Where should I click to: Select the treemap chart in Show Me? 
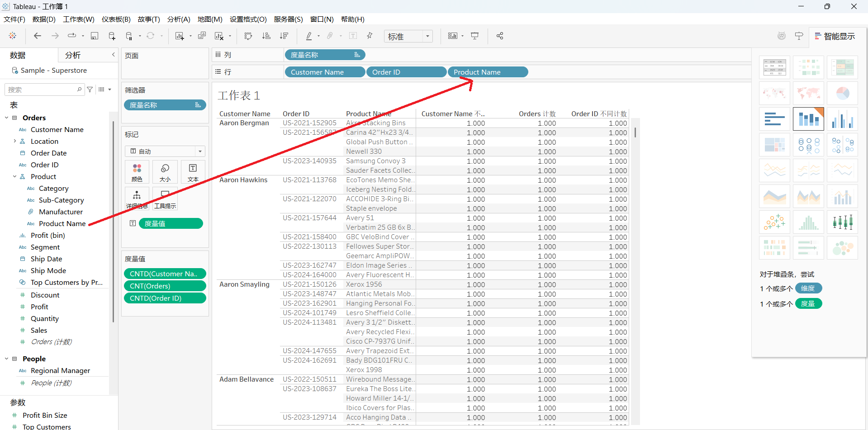click(774, 145)
